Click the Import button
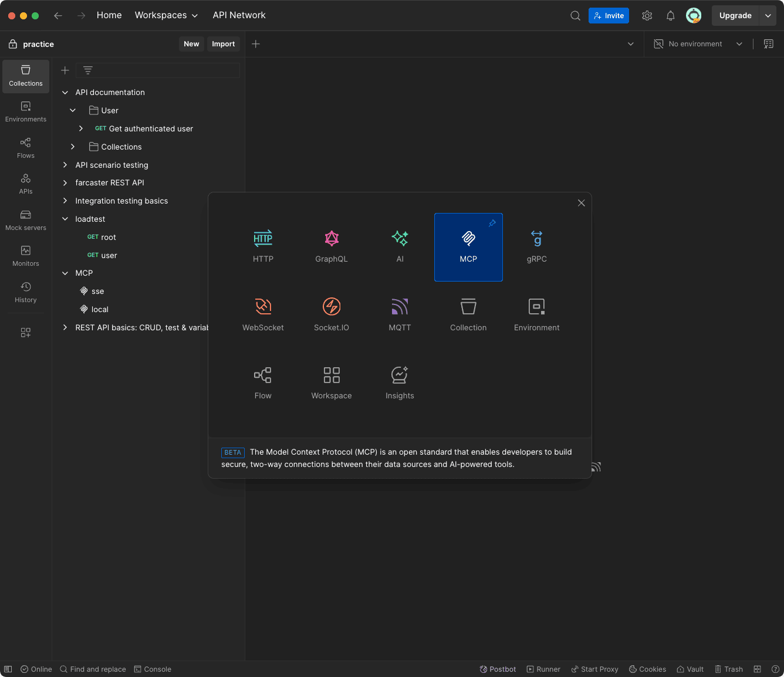 (x=224, y=44)
